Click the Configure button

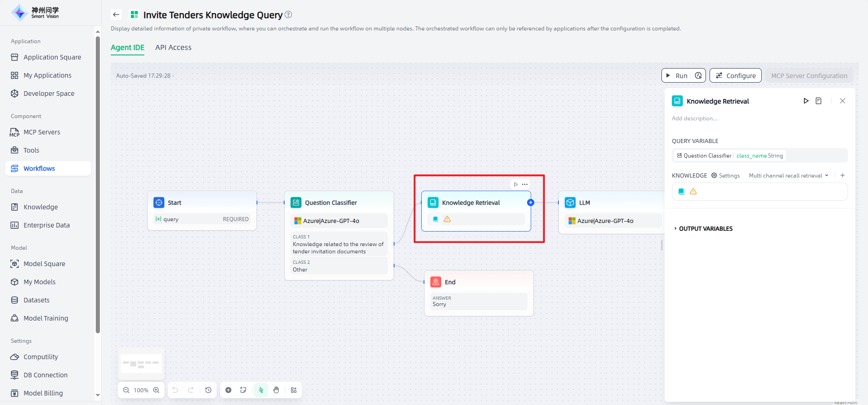[x=735, y=76]
